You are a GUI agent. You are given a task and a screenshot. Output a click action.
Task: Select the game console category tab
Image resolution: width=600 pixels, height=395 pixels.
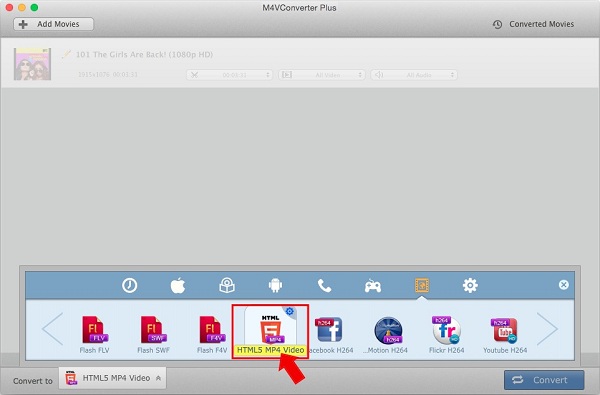click(x=373, y=286)
